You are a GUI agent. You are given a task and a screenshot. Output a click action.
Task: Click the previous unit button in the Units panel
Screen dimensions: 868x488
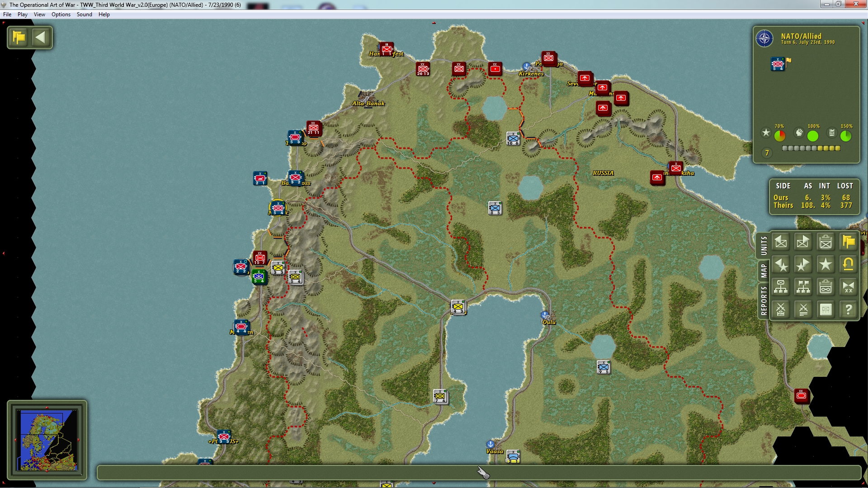[x=781, y=242]
